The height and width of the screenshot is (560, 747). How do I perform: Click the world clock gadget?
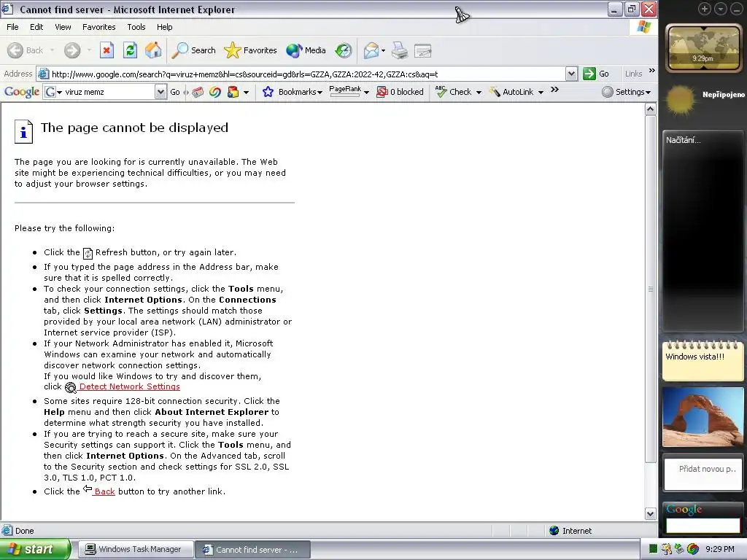pyautogui.click(x=703, y=48)
